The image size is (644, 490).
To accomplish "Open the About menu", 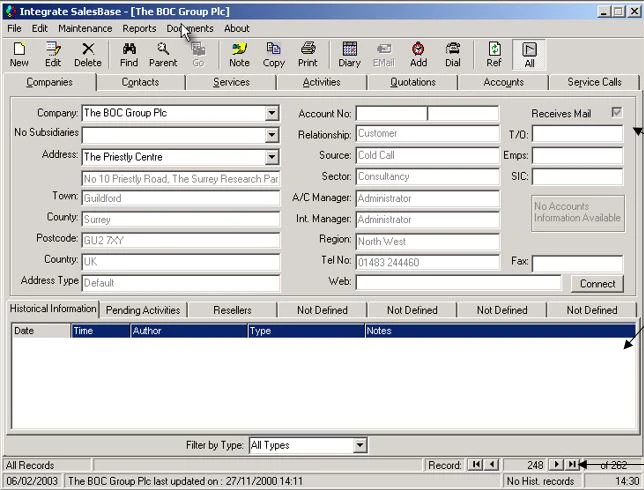I will [x=237, y=28].
